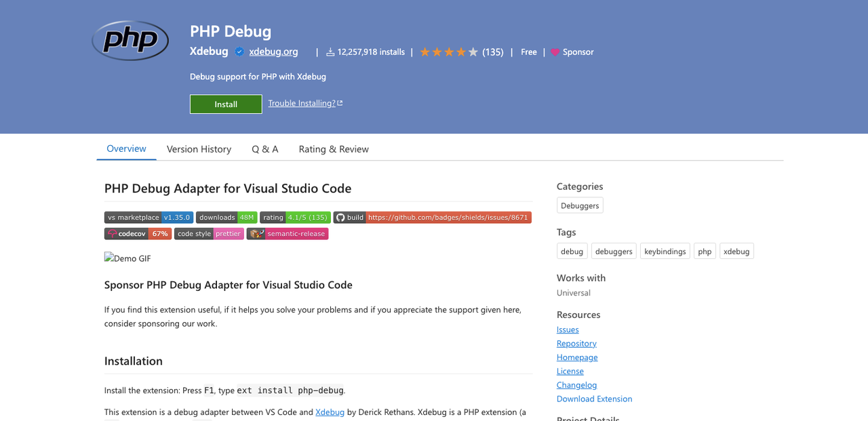Open the Changelog resource link
Image resolution: width=868 pixels, height=421 pixels.
pos(576,385)
